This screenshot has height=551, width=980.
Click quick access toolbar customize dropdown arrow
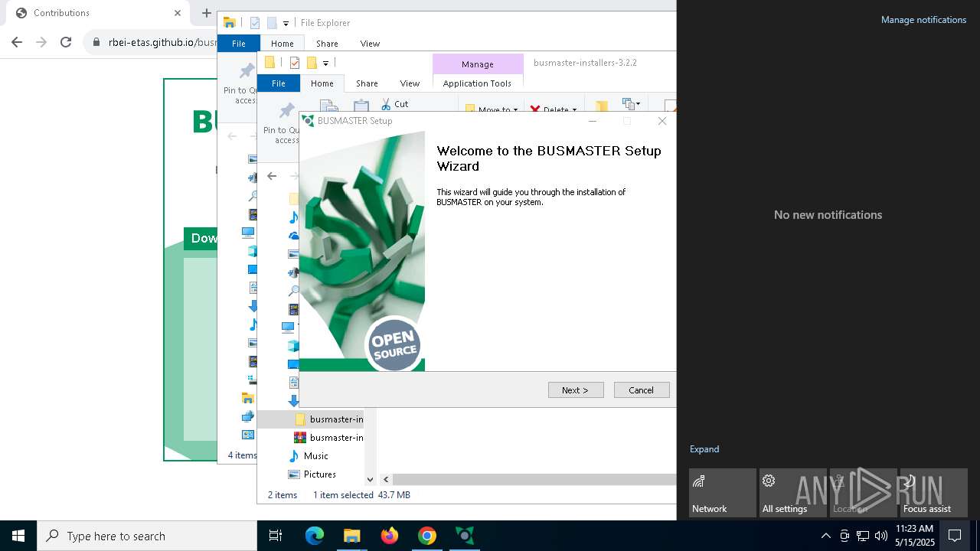325,64
